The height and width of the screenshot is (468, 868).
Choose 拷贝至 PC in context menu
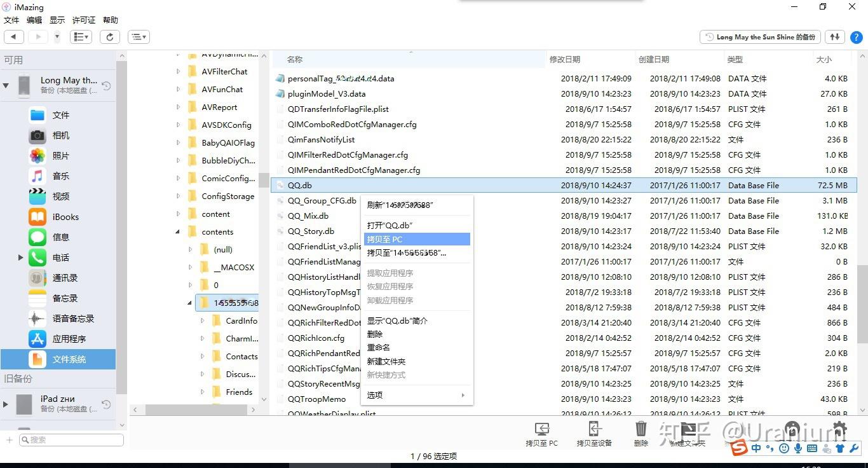[x=417, y=239]
